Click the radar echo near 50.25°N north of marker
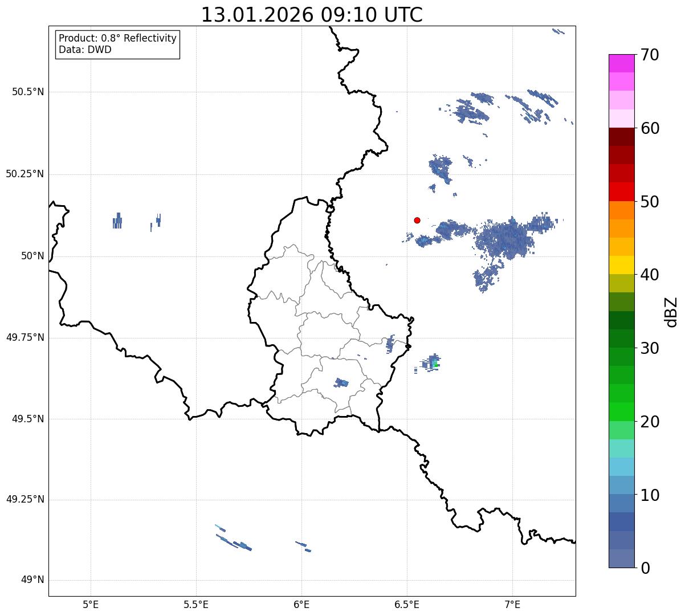This screenshot has width=685, height=616. [x=441, y=169]
